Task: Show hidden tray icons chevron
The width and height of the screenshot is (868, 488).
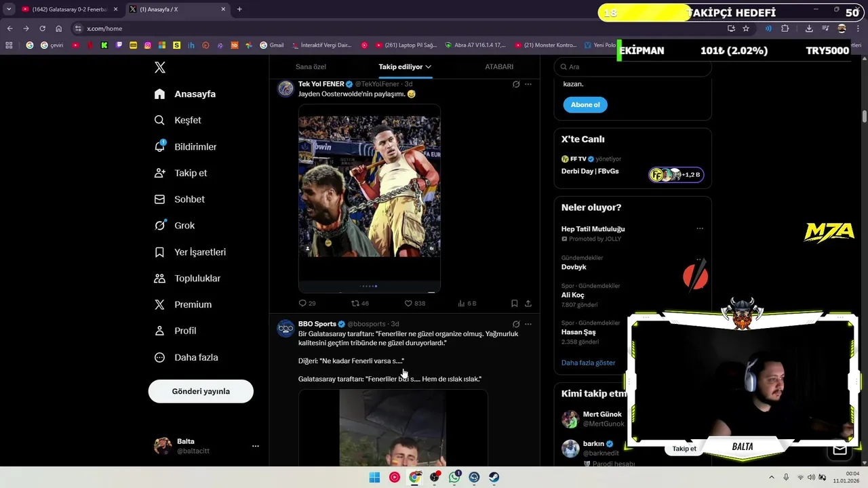Action: click(x=771, y=477)
